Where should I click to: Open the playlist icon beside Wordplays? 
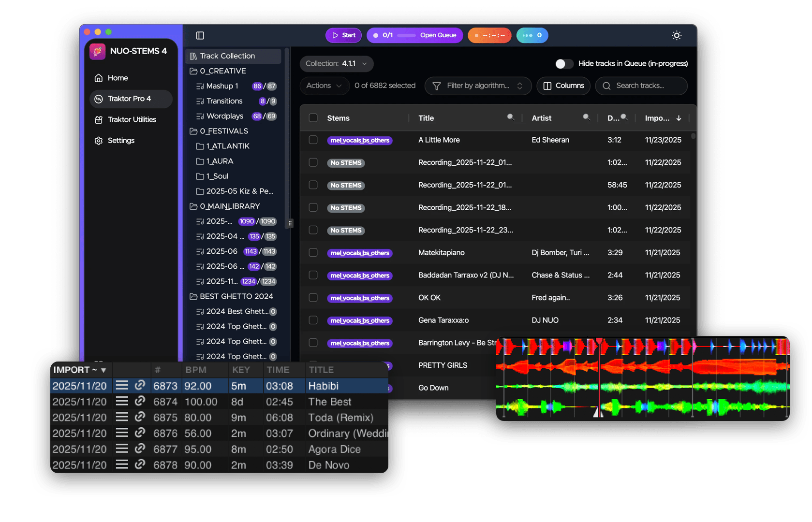coord(200,116)
